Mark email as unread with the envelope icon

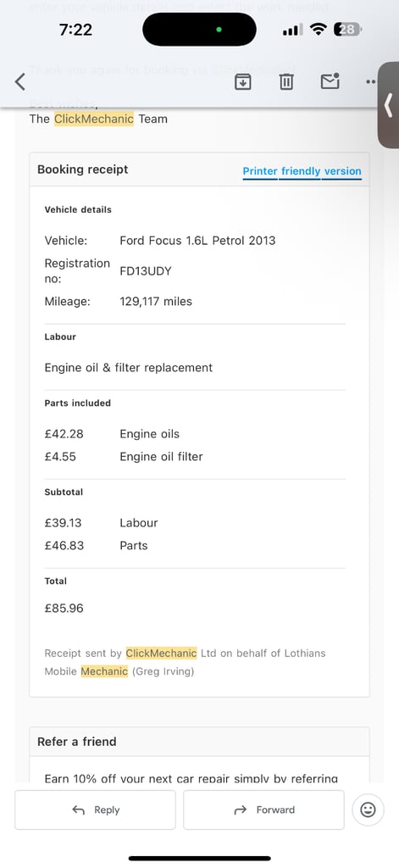(x=330, y=81)
